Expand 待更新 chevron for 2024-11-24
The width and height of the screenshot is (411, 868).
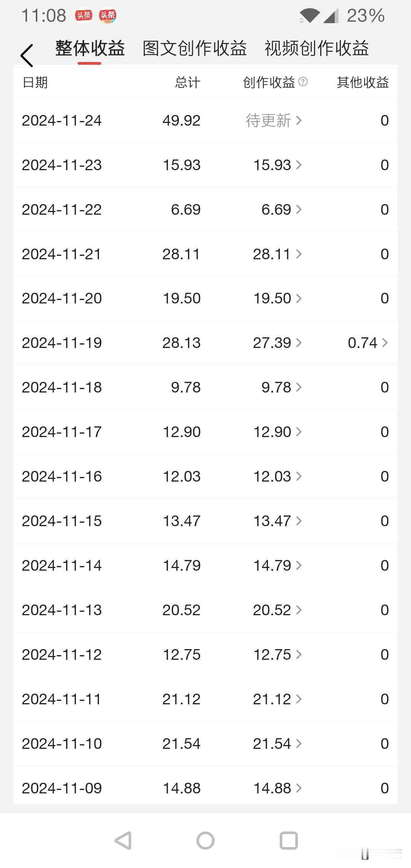pos(299,121)
